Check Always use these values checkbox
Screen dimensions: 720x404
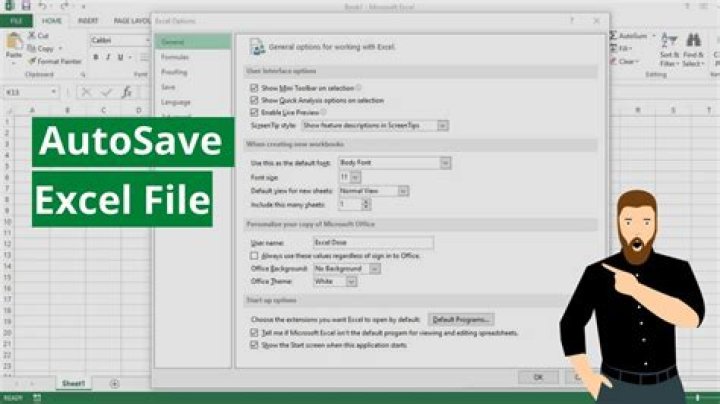tap(254, 255)
